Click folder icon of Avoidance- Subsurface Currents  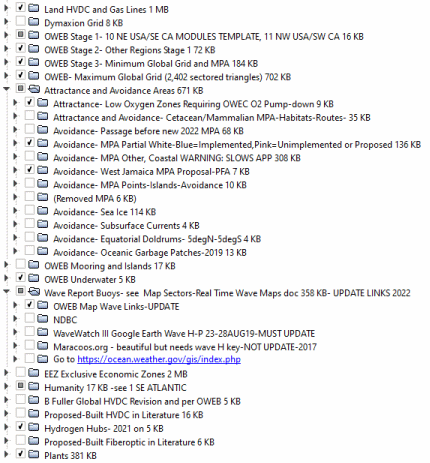[x=42, y=224]
